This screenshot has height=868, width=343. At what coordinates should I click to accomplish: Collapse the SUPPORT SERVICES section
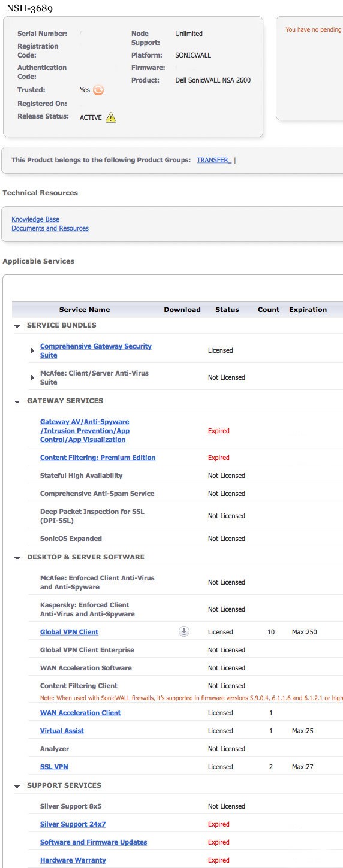17,786
